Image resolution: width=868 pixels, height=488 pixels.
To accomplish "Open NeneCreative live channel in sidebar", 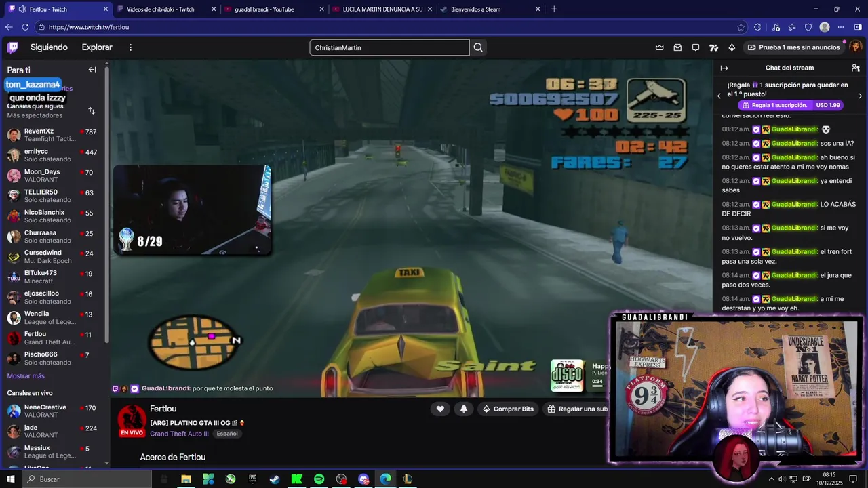I will [52, 411].
